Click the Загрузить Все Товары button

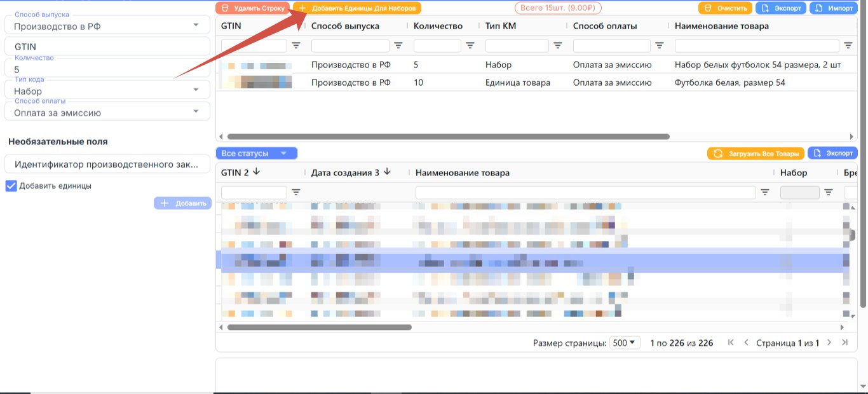(756, 153)
